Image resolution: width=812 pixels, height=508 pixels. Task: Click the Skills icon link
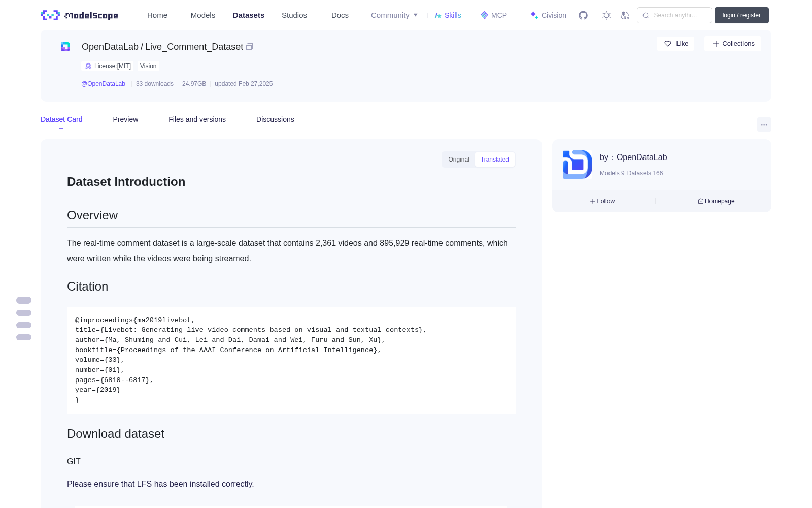[448, 15]
